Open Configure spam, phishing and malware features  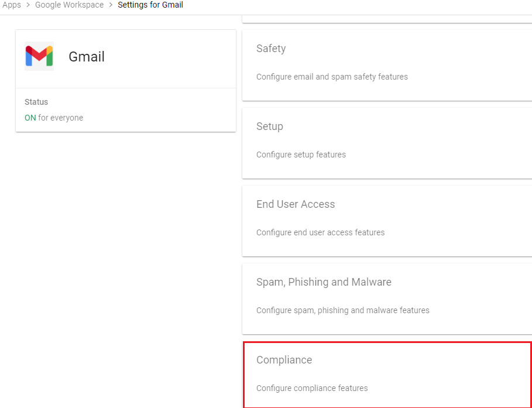pos(343,310)
